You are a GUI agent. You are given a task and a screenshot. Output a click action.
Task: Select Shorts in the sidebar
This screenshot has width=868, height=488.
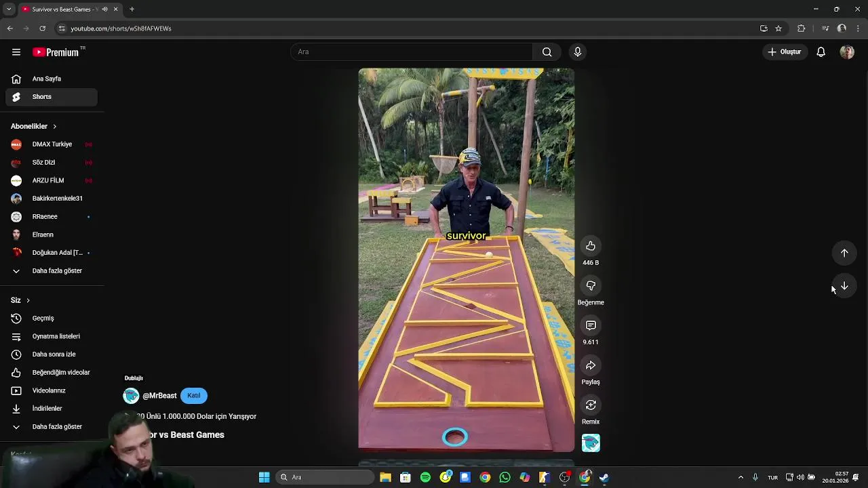tap(52, 97)
